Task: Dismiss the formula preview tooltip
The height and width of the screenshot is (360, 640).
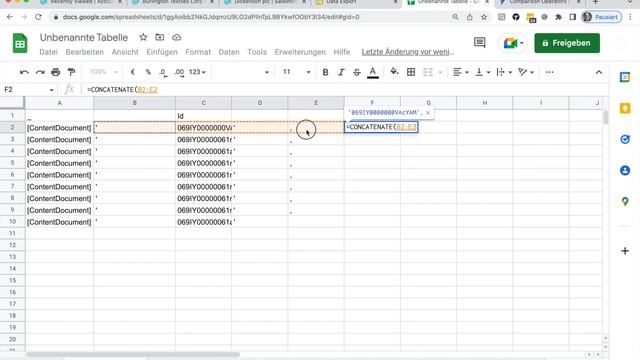Action: (428, 113)
